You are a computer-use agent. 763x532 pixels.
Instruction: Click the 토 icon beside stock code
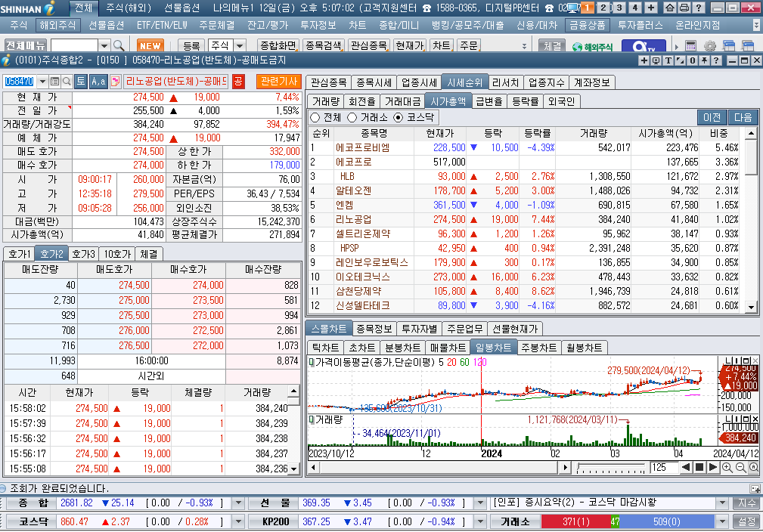tap(81, 81)
